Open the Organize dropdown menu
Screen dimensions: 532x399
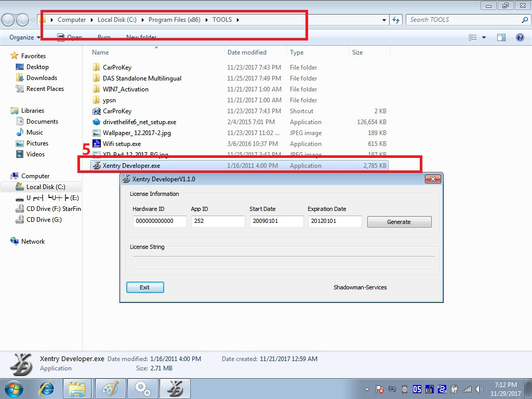pyautogui.click(x=25, y=37)
